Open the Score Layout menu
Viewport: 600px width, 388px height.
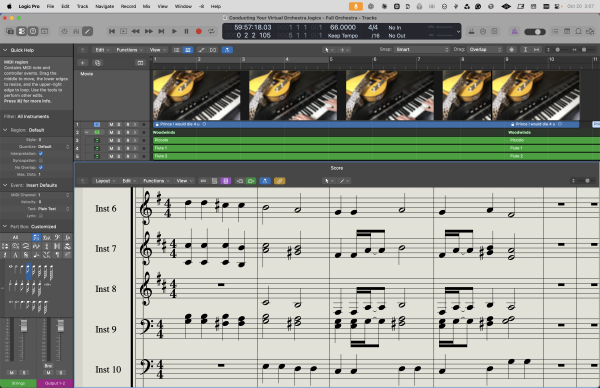(105, 181)
